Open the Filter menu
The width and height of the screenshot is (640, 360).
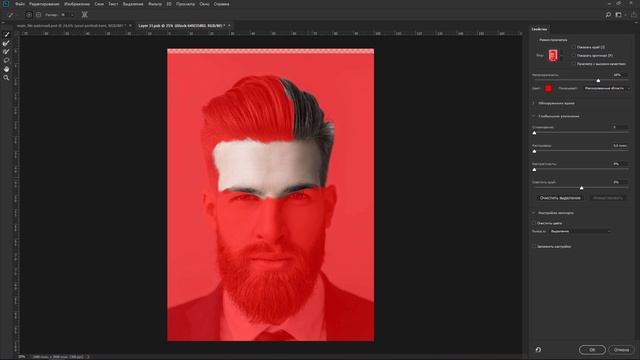point(155,4)
